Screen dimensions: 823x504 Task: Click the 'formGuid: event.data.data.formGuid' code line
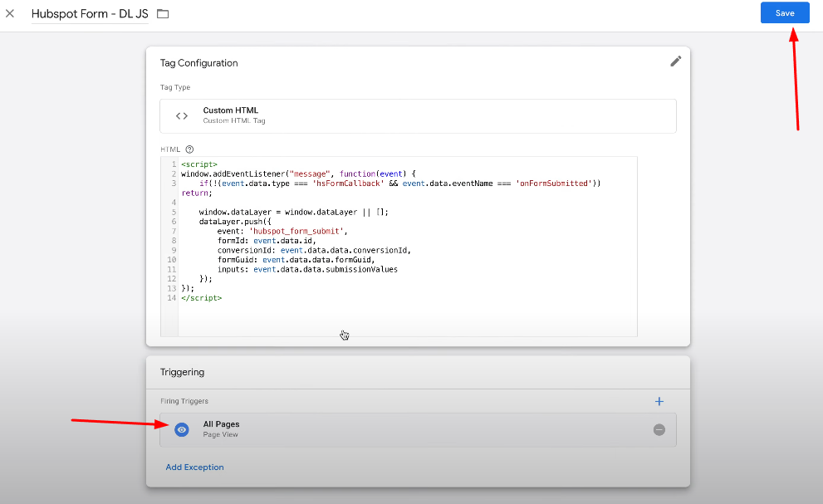click(x=296, y=260)
